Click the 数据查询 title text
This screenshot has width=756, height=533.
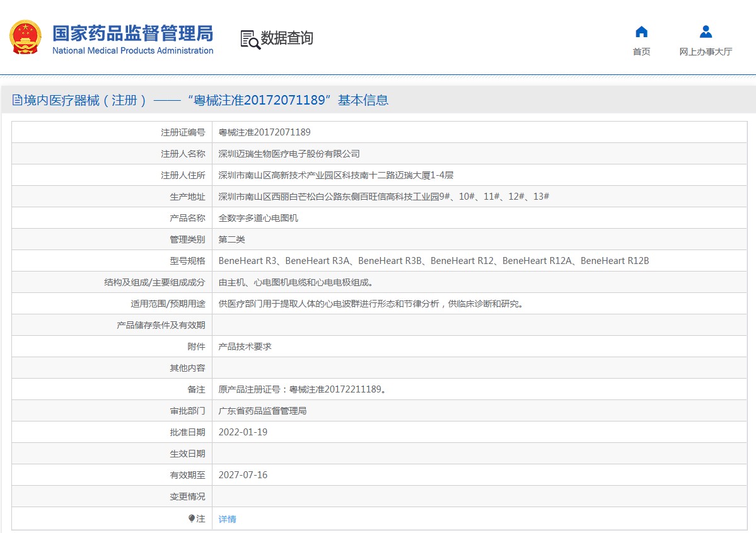click(x=287, y=38)
